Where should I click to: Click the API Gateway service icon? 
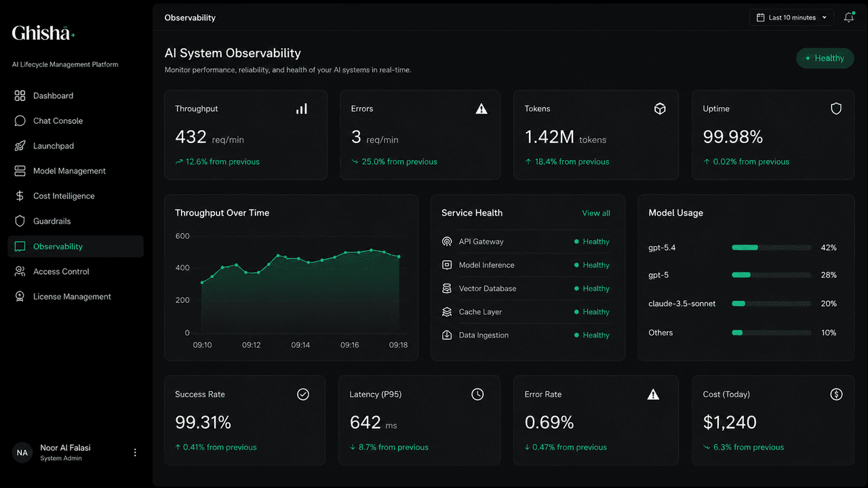point(447,241)
